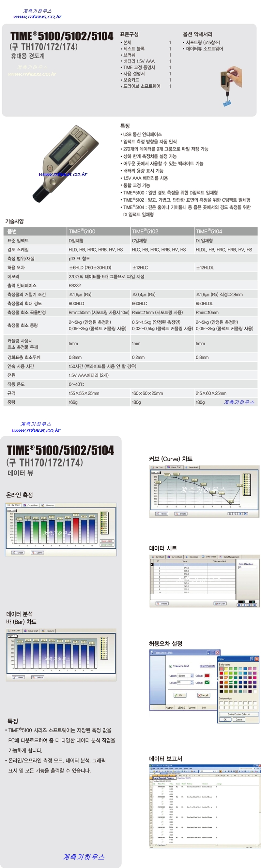This screenshot has height=868, width=261.
Task: Select data sheet row with value 647.0
Action: click(x=193, y=568)
